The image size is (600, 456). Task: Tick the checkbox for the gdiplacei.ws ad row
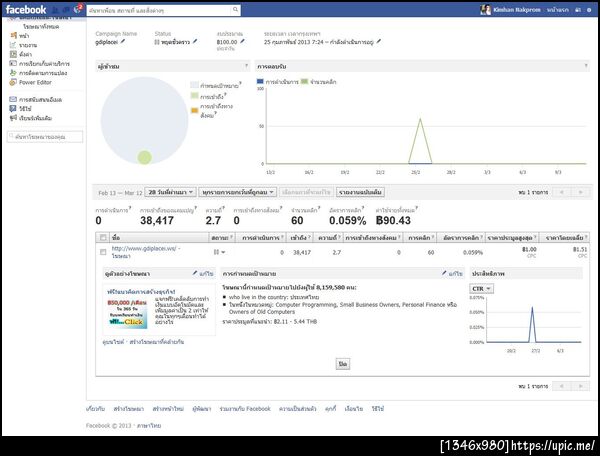(103, 252)
